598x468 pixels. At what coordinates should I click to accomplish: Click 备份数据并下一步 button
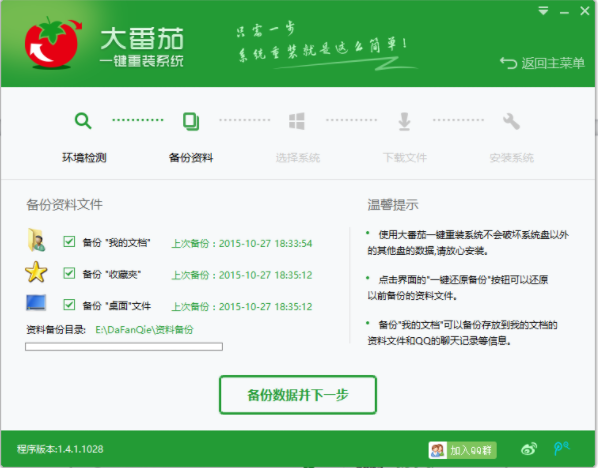click(298, 395)
